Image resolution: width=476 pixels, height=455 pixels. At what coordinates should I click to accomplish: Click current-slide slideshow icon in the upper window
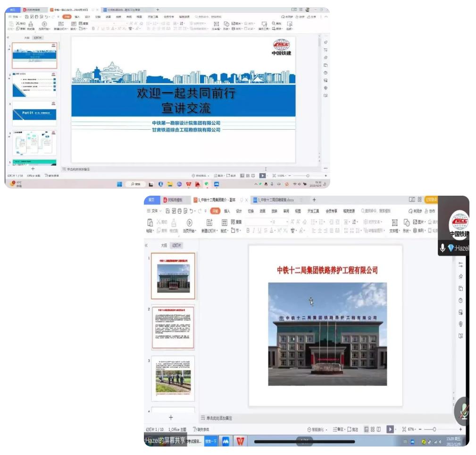(44, 24)
